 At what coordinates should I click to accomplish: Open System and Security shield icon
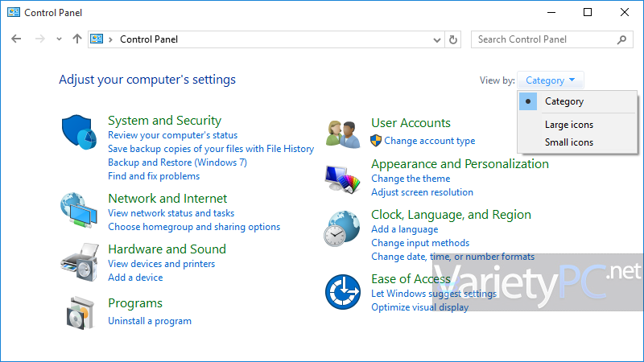coord(79,132)
